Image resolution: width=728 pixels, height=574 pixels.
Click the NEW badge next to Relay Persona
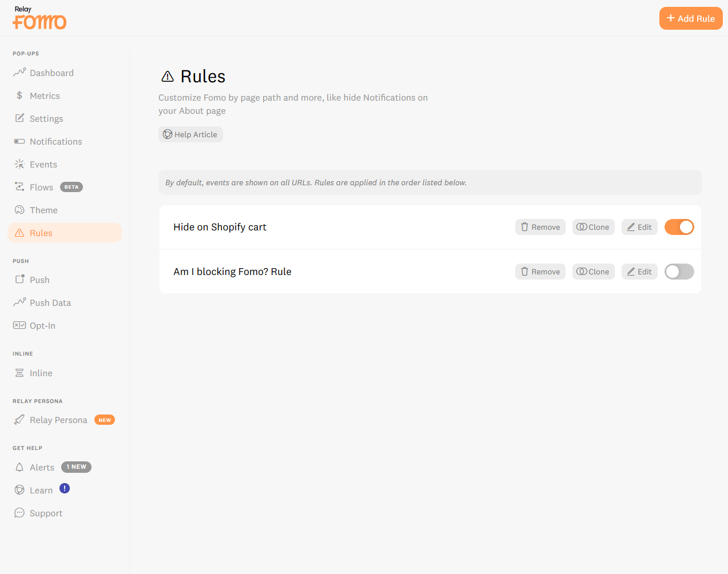pos(105,420)
